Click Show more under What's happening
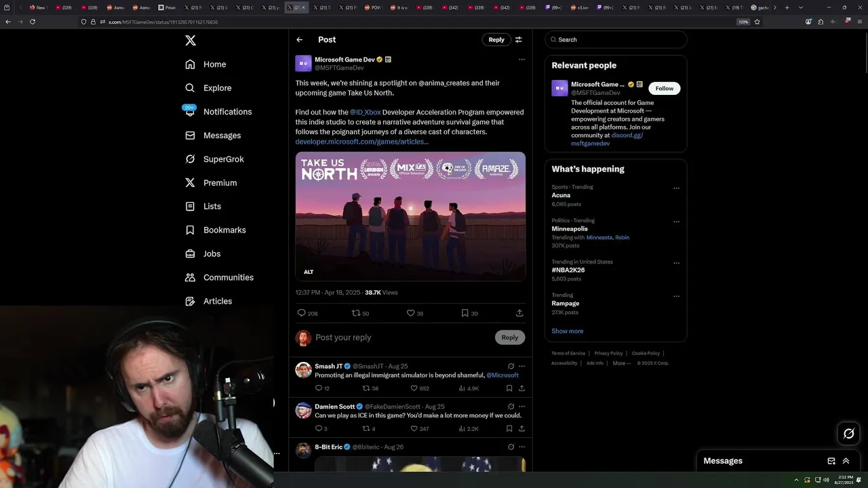 point(567,331)
